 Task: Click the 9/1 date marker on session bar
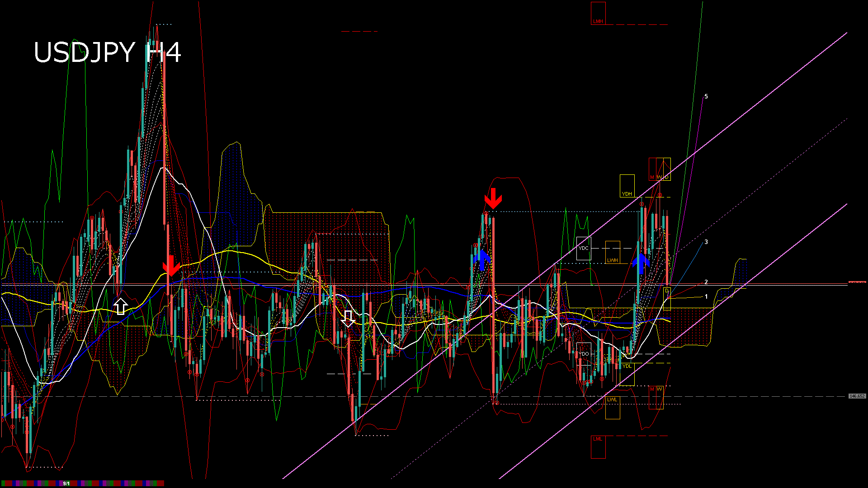(x=66, y=483)
